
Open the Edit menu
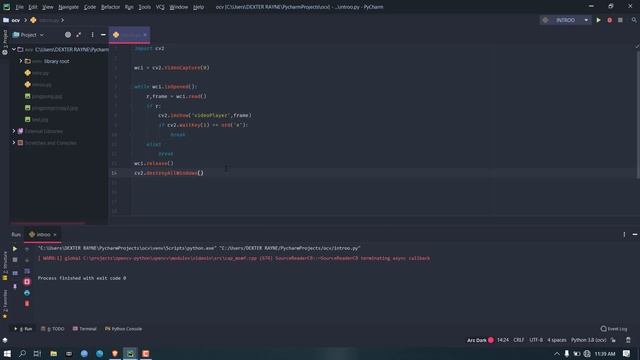(x=33, y=7)
